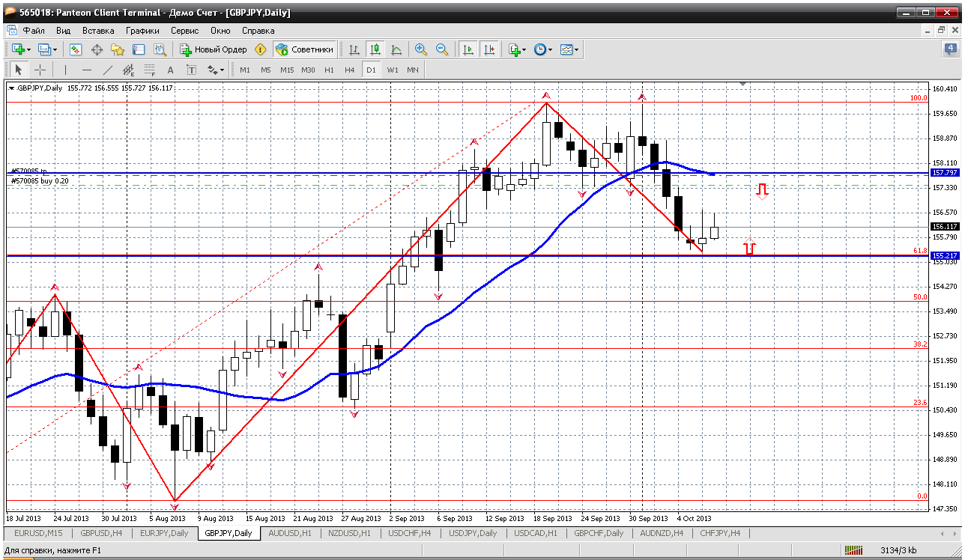Toggle the Советники expert advisors button
The width and height of the screenshot is (965, 560).
tap(304, 49)
